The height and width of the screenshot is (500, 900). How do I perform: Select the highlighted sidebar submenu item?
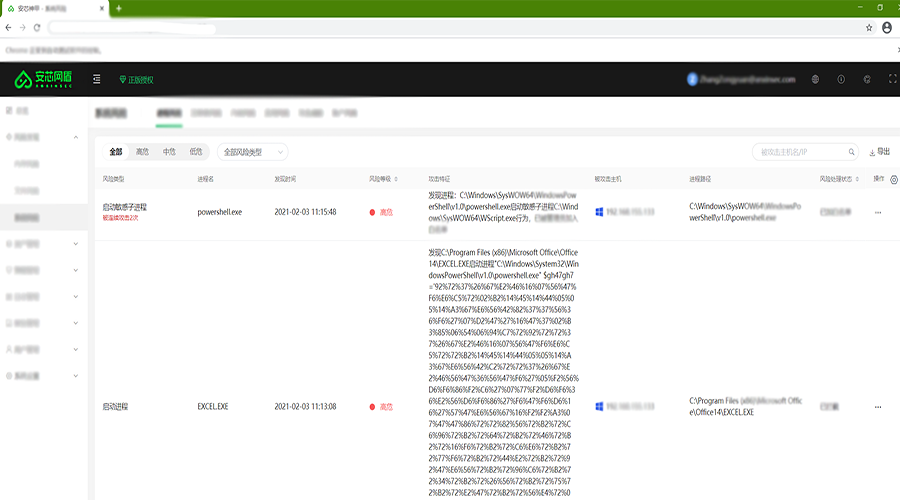coord(44,218)
